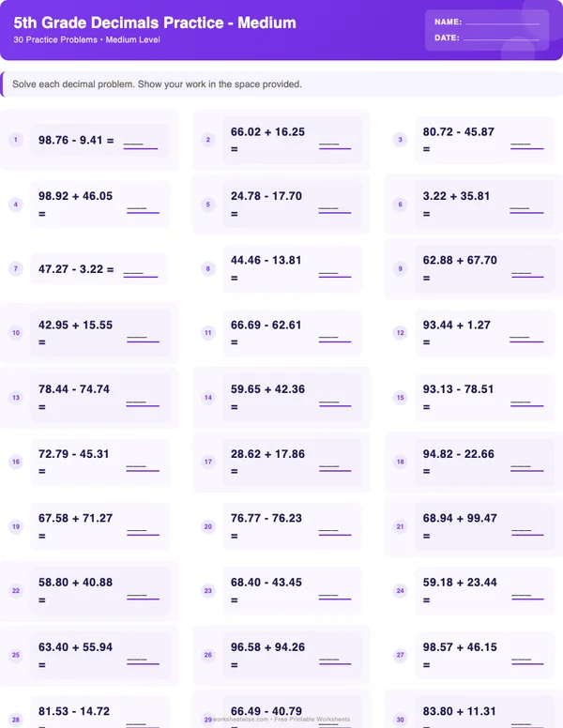Click the answer line for 98.76 - 9.41
The width and height of the screenshot is (563, 728).
click(134, 147)
